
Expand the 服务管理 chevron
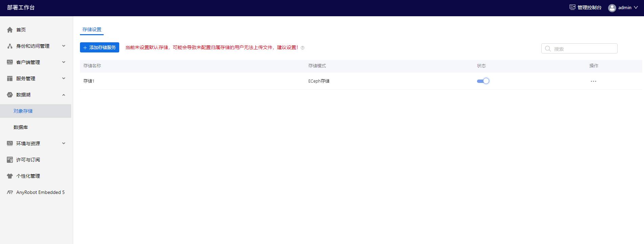(64, 78)
